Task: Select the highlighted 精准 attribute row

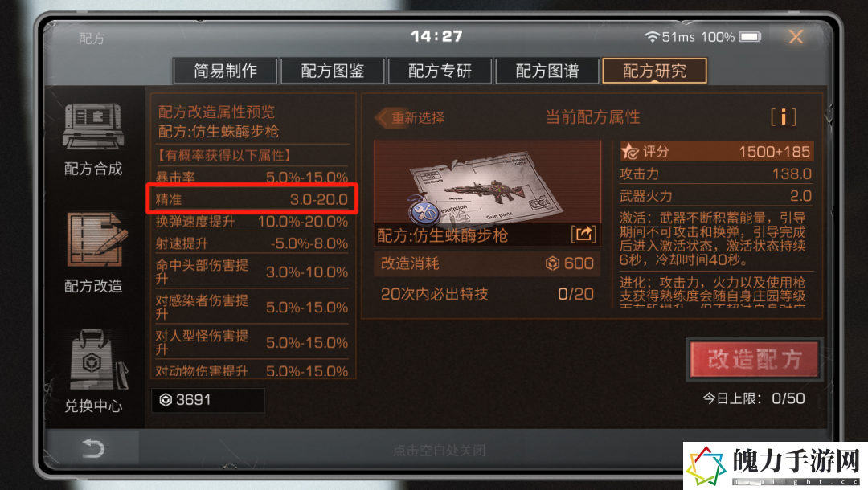Action: [252, 199]
